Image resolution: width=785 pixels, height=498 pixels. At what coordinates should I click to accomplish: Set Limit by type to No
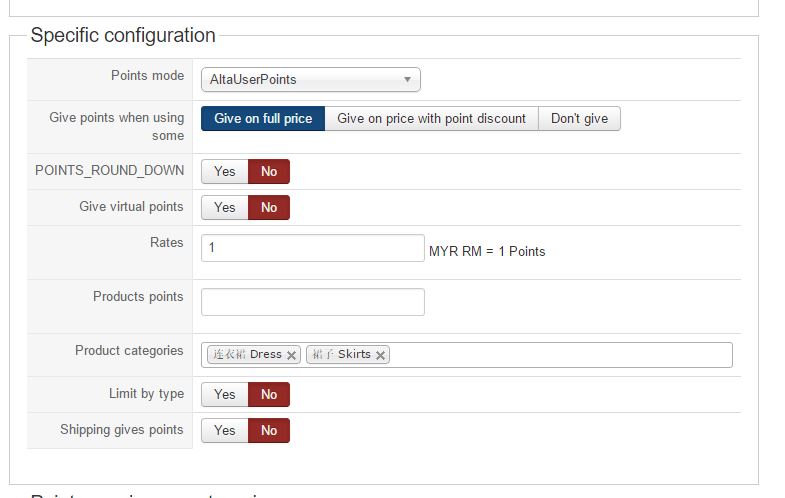point(269,395)
